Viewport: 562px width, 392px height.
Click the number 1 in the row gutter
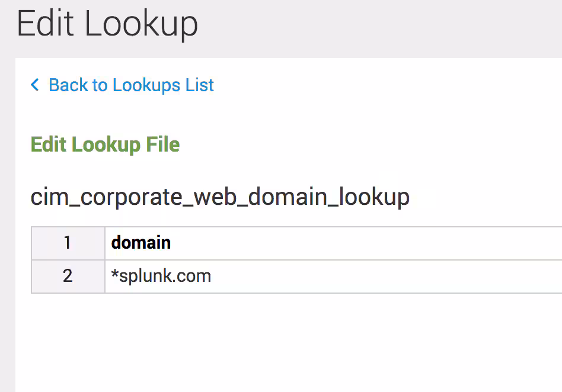(68, 243)
